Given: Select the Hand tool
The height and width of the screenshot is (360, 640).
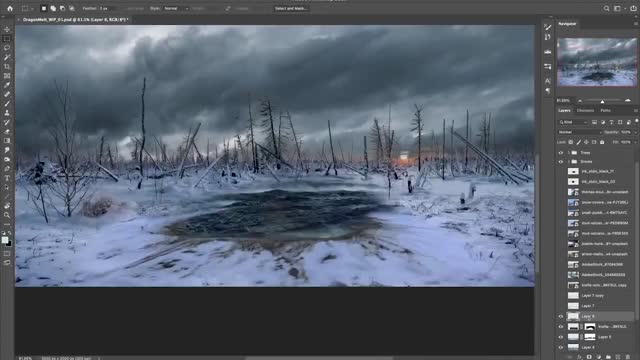Looking at the screenshot, I should tap(7, 206).
